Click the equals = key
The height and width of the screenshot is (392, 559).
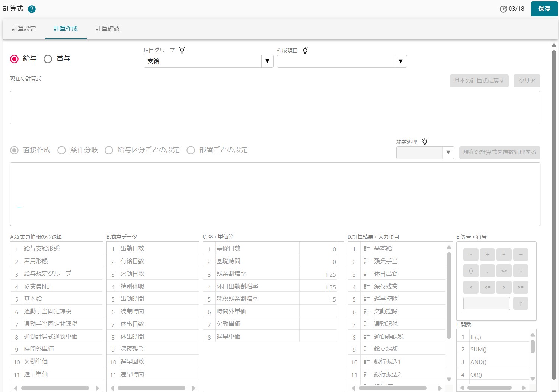(520, 271)
